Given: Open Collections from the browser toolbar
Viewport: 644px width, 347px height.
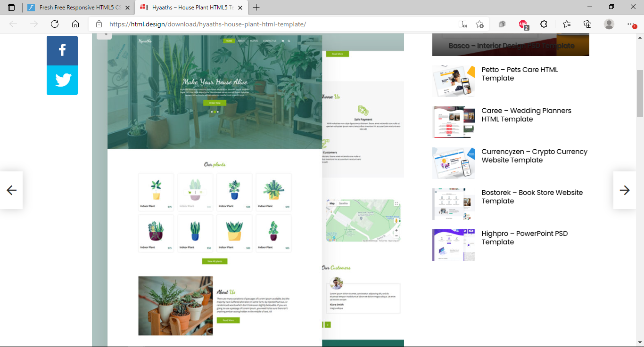Looking at the screenshot, I should click(x=587, y=24).
